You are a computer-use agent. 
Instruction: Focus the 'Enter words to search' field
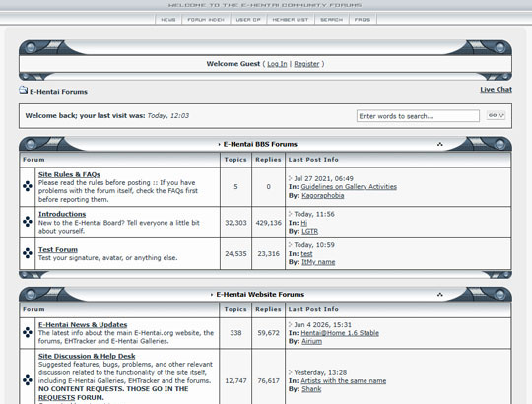coord(418,116)
